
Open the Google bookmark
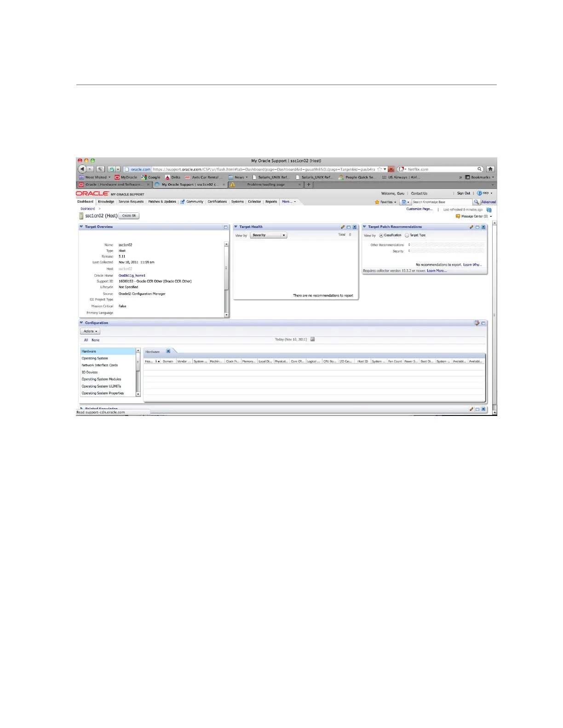click(x=151, y=177)
